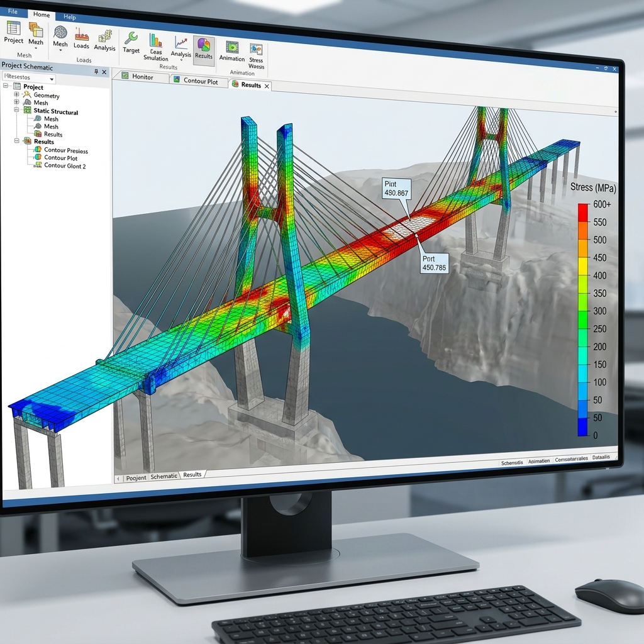
Task: Click Dataallis in the status bar
Action: pyautogui.click(x=601, y=457)
